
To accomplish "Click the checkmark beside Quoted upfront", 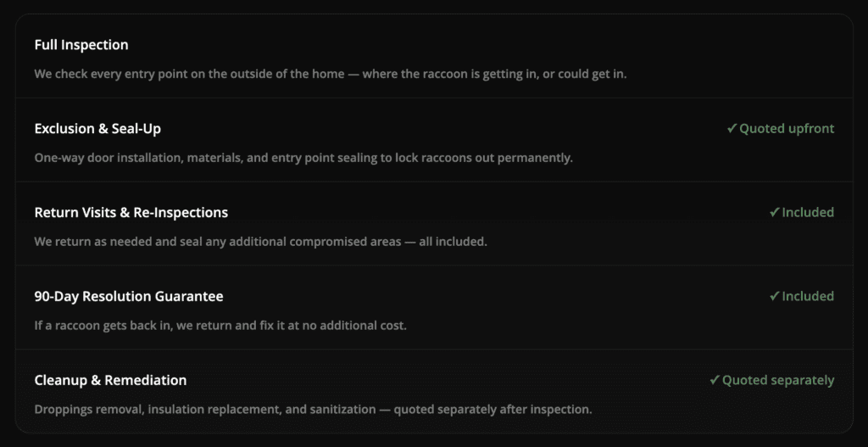I will (x=732, y=129).
